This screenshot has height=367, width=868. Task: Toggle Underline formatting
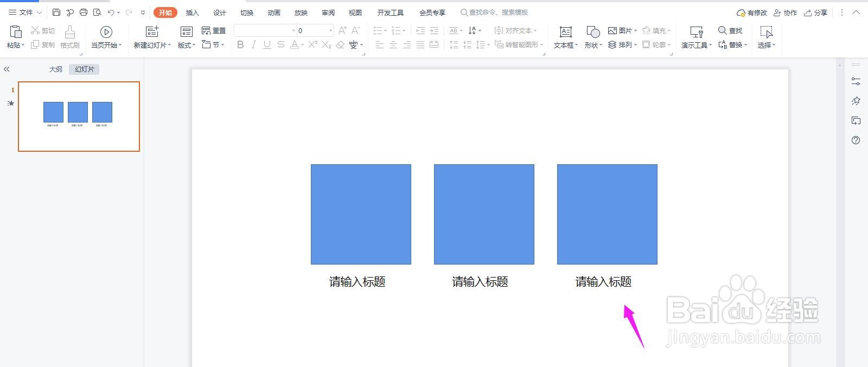(x=267, y=44)
